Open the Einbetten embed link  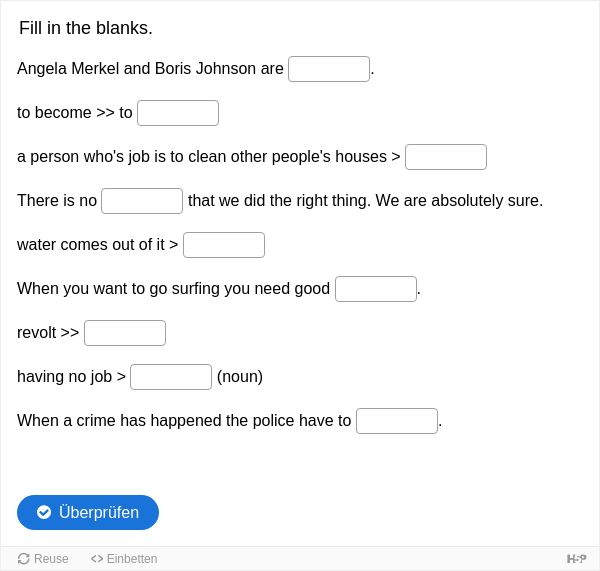124,559
